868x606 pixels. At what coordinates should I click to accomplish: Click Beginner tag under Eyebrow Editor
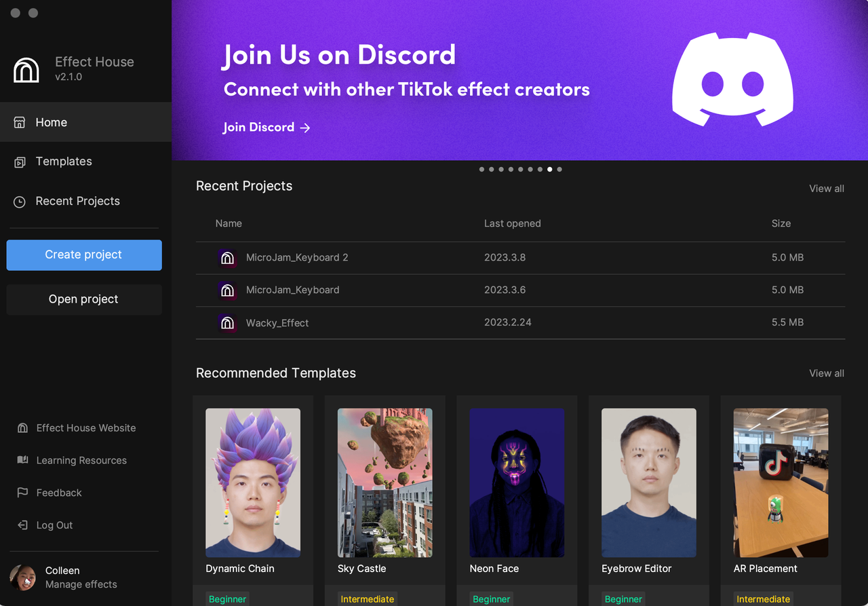click(623, 599)
